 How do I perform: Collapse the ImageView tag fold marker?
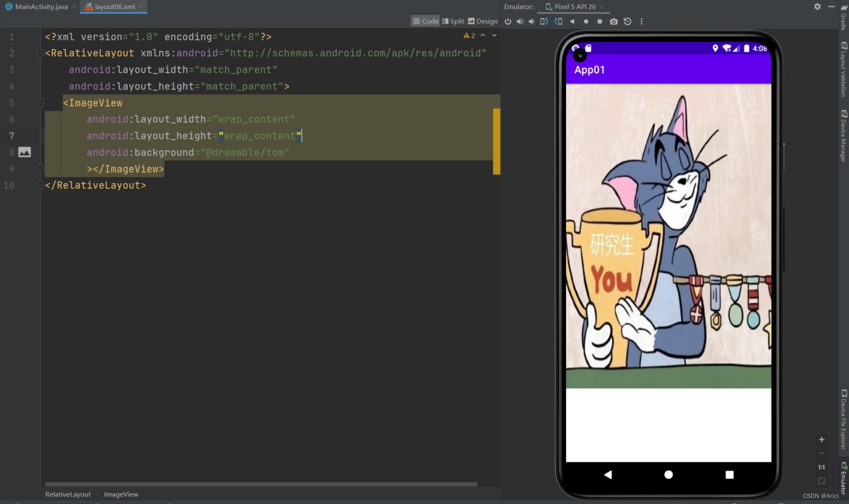40,103
